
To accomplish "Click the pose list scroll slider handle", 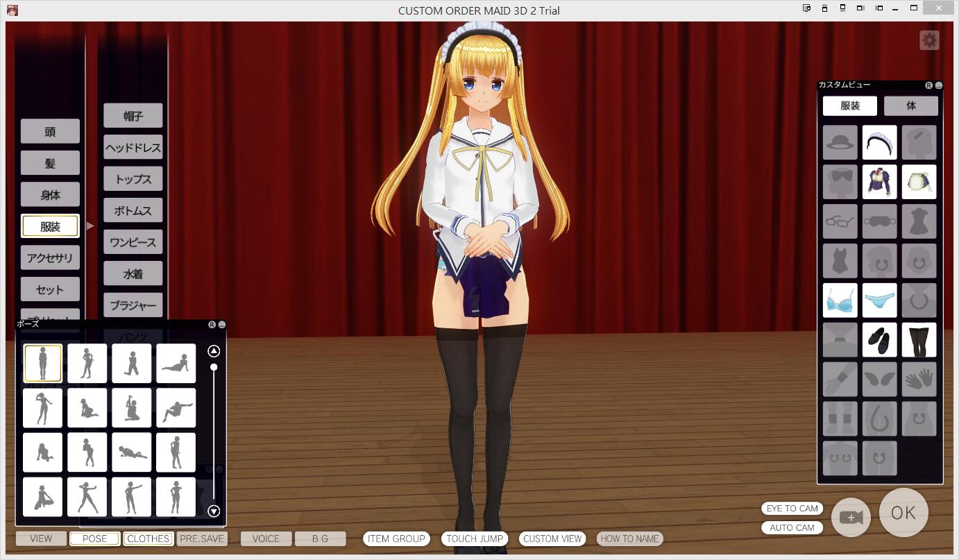I will click(x=214, y=367).
